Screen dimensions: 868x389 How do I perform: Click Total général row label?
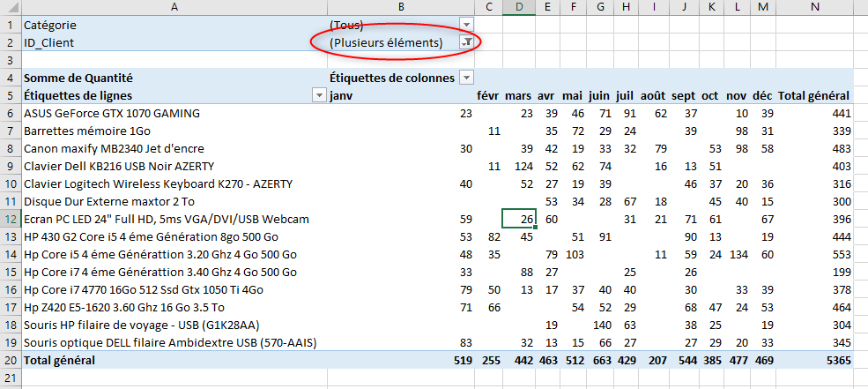pos(59,360)
